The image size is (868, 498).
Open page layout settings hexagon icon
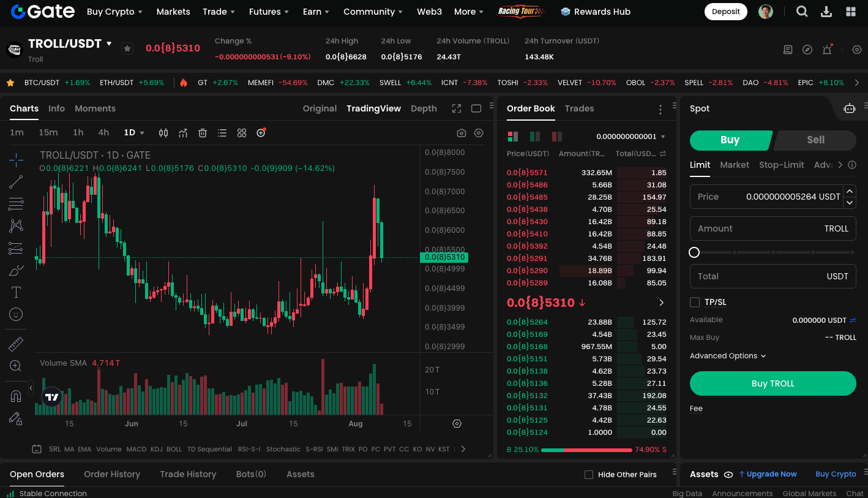[857, 50]
